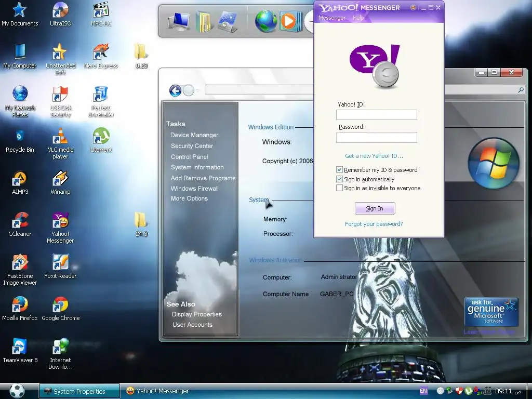Click the red shield tray icon
The height and width of the screenshot is (399, 532).
coord(459,391)
